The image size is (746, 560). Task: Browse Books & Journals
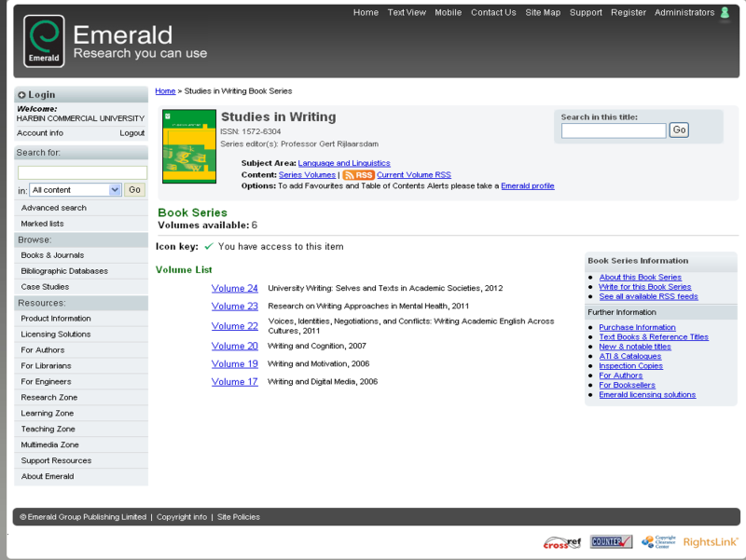pos(52,255)
